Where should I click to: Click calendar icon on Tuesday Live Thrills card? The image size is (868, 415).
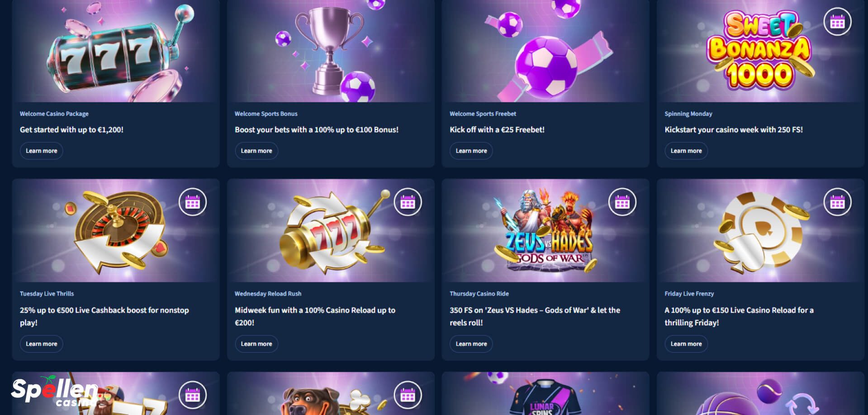[193, 202]
